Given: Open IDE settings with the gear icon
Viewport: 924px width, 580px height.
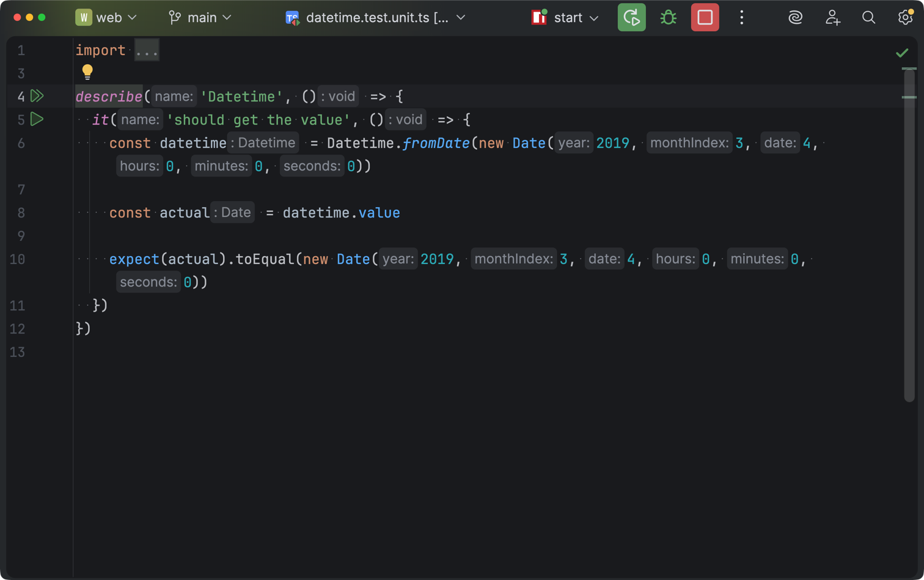Looking at the screenshot, I should click(905, 18).
